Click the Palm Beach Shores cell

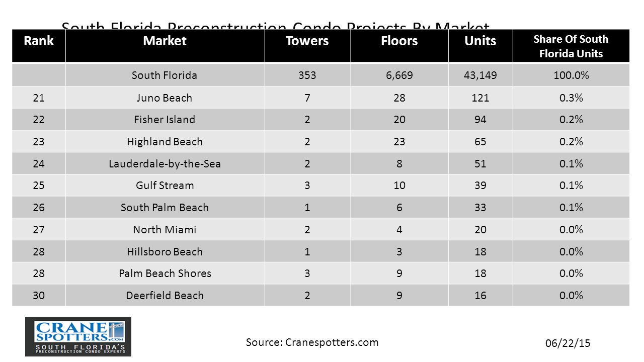(165, 274)
